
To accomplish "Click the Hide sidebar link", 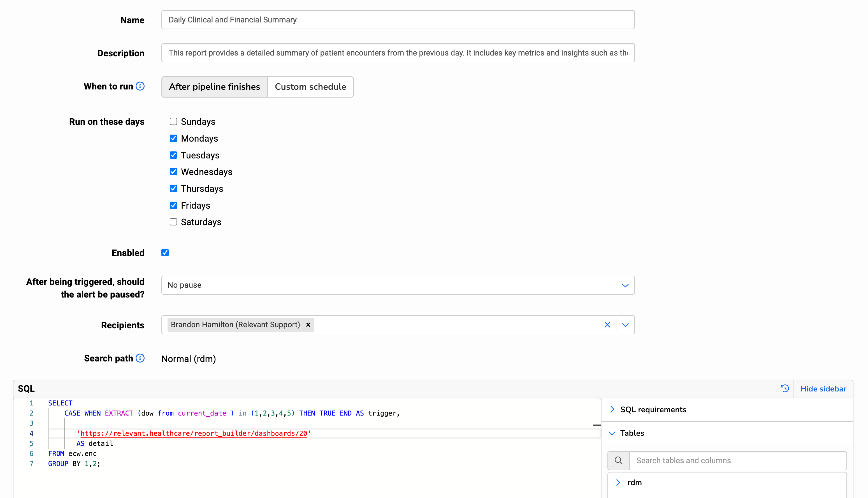I will [823, 389].
